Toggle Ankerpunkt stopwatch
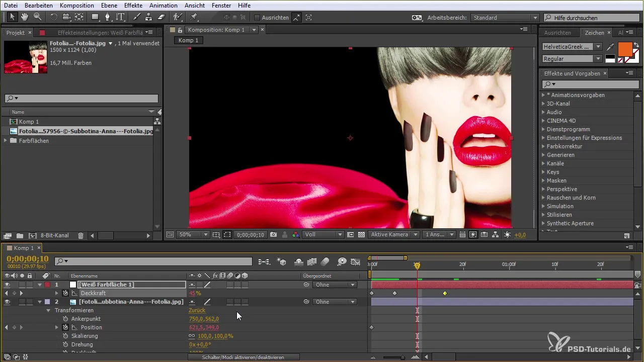The width and height of the screenshot is (644, 362). pos(65,319)
